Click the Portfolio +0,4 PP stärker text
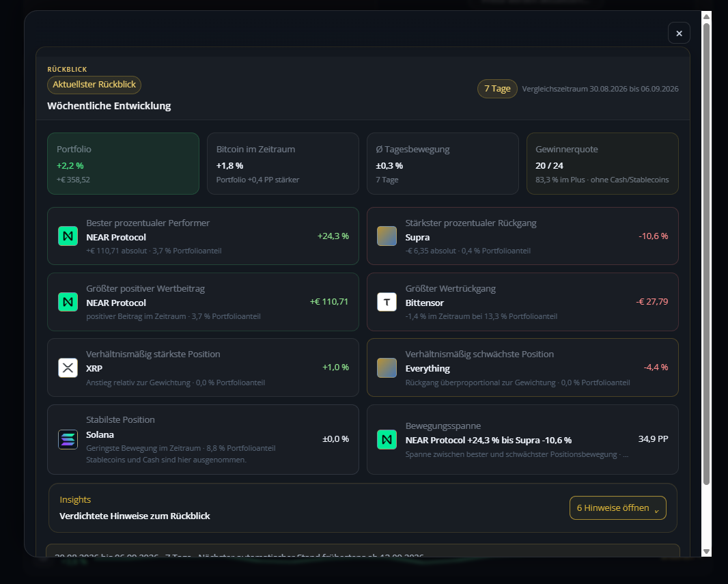The image size is (728, 584). (257, 180)
